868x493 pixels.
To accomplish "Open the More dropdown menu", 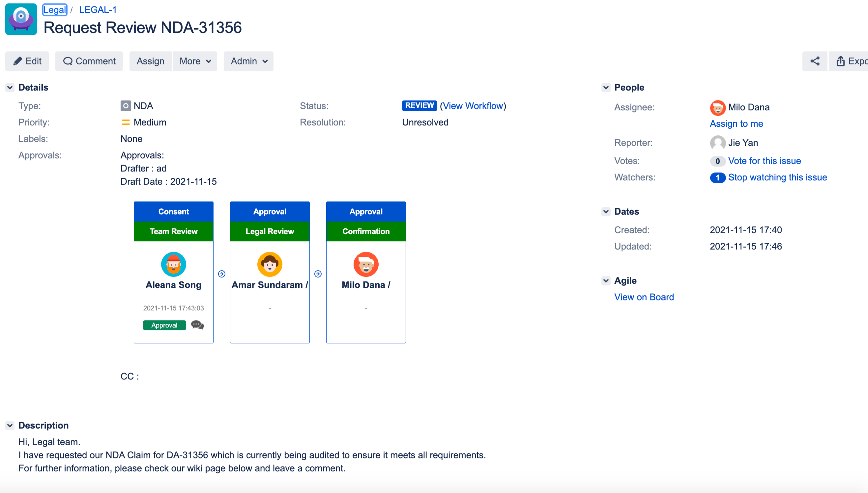I will [x=195, y=61].
